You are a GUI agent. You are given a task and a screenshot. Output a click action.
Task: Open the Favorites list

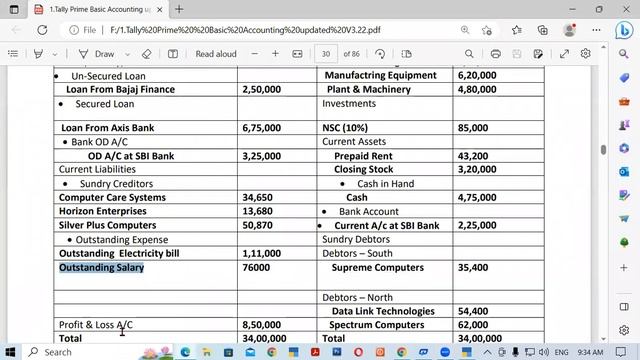pos(517,30)
